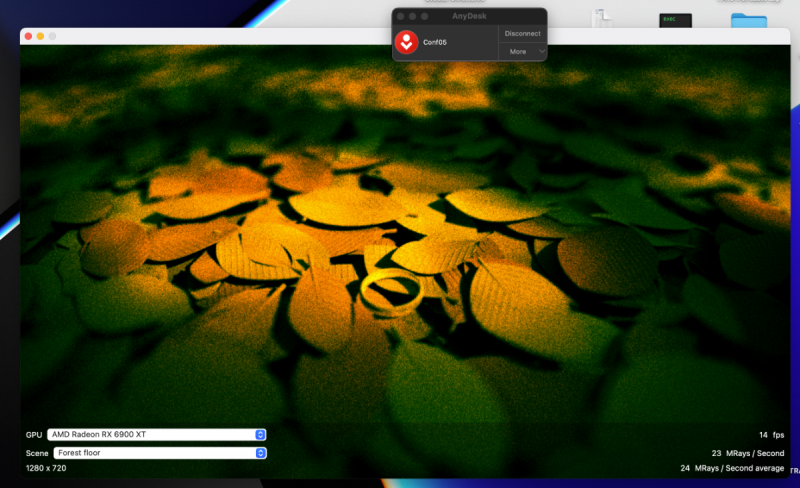The height and width of the screenshot is (488, 800).
Task: Click the 1280 x 720 resolution text
Action: 46,468
